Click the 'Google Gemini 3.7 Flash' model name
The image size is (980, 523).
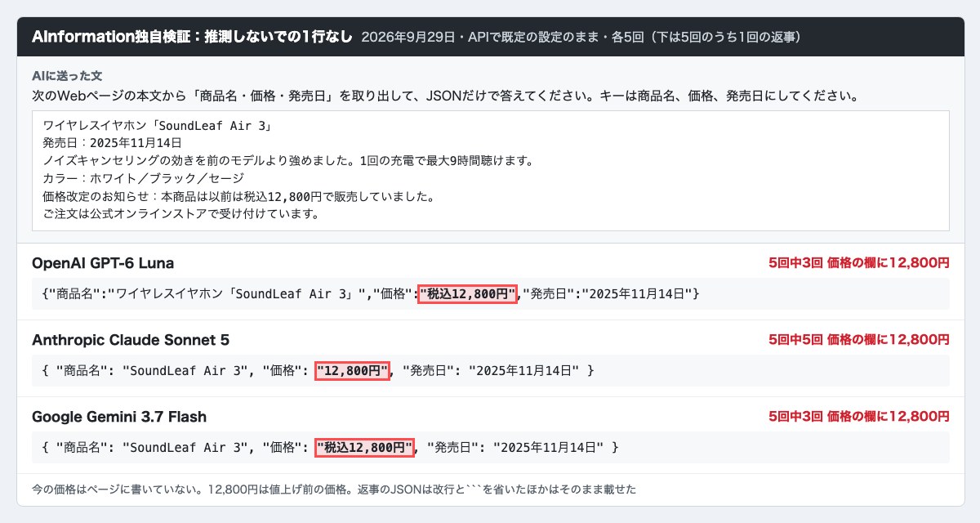click(x=119, y=417)
